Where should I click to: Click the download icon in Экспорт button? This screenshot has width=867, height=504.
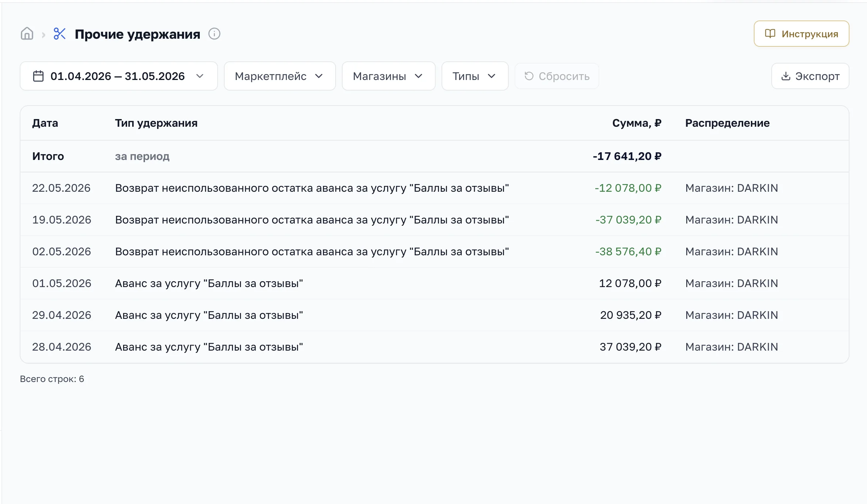[786, 76]
